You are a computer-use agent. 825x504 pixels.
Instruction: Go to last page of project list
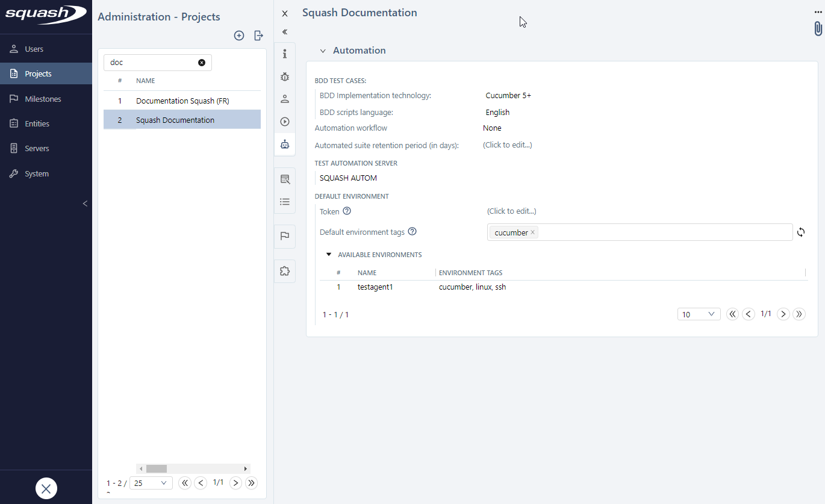(252, 483)
